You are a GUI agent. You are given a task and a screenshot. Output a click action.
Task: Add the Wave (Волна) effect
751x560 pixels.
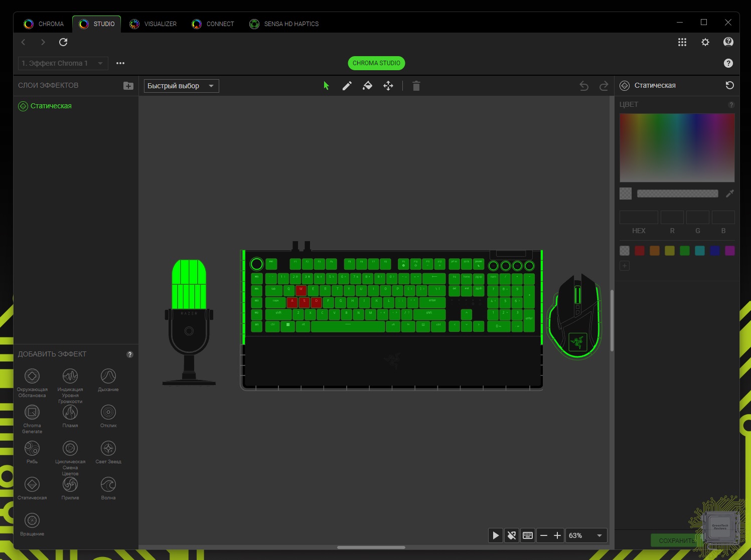click(108, 485)
